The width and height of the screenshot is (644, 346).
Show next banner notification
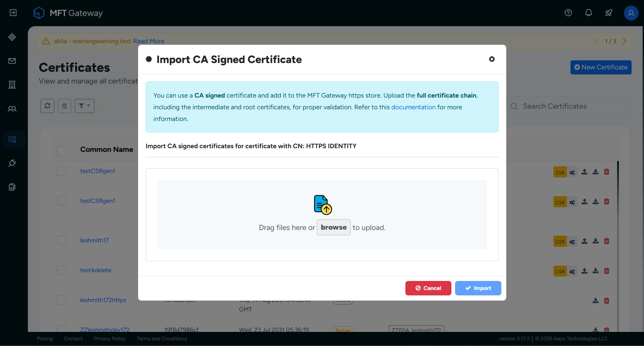pyautogui.click(x=625, y=41)
